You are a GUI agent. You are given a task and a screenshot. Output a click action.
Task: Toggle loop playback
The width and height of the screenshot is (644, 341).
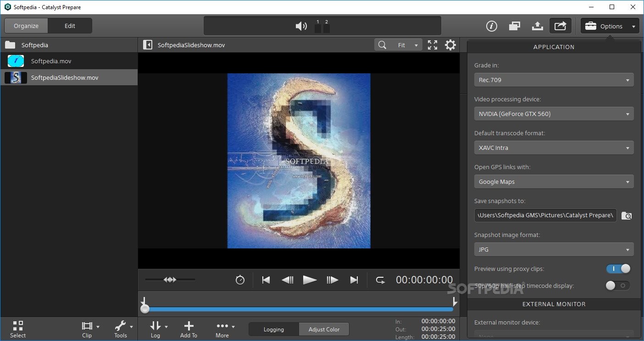pos(380,280)
